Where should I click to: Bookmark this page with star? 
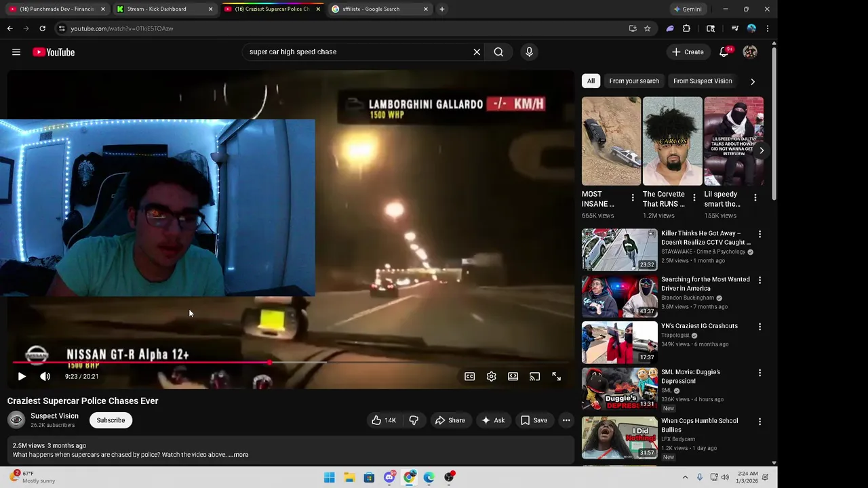[x=648, y=28]
